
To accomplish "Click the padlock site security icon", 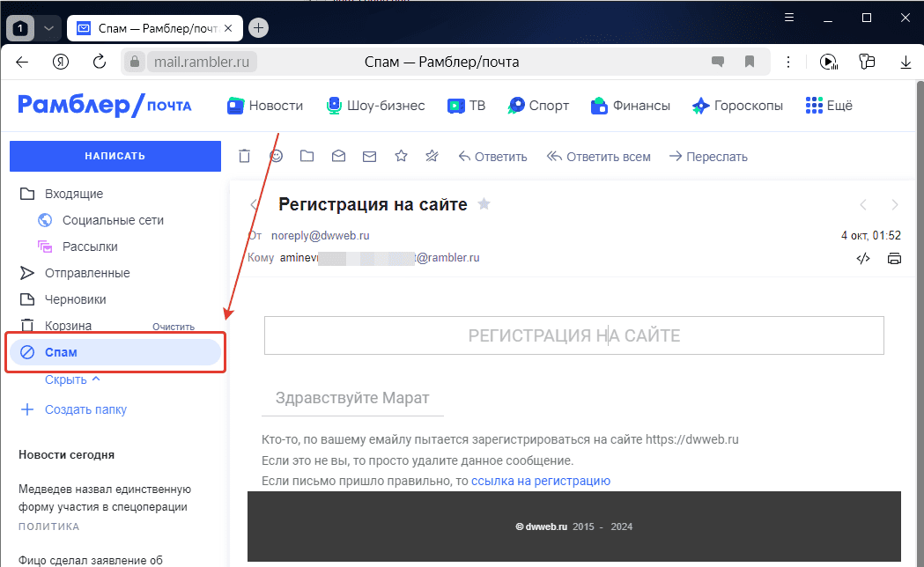I will point(135,62).
